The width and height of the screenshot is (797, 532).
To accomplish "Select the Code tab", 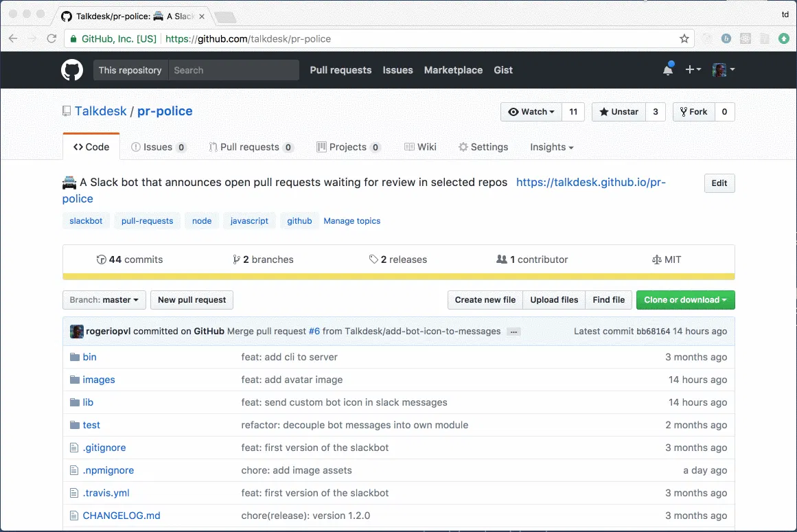I will 91,147.
